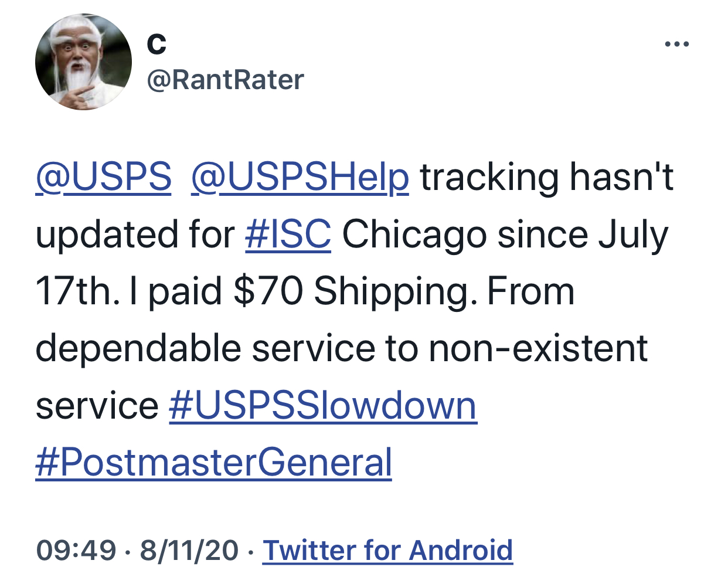
Task: Visit the @USPSHelp mention
Action: coord(300,177)
